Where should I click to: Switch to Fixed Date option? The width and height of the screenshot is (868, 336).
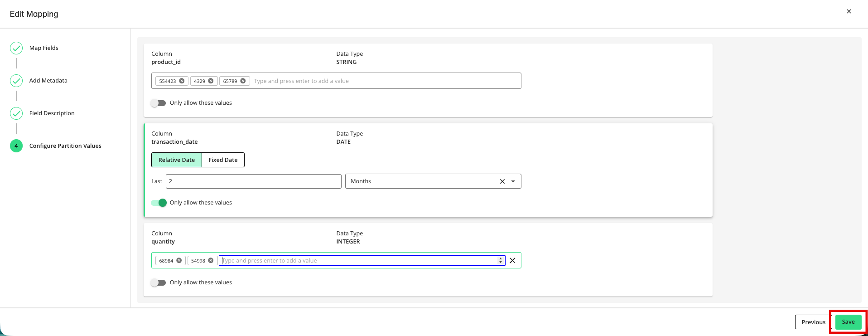[x=223, y=160]
